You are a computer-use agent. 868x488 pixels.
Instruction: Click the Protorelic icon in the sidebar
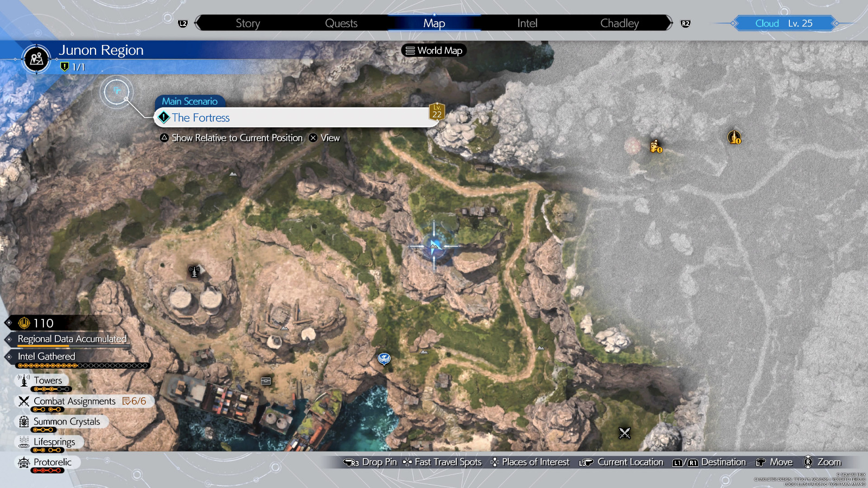click(x=23, y=462)
